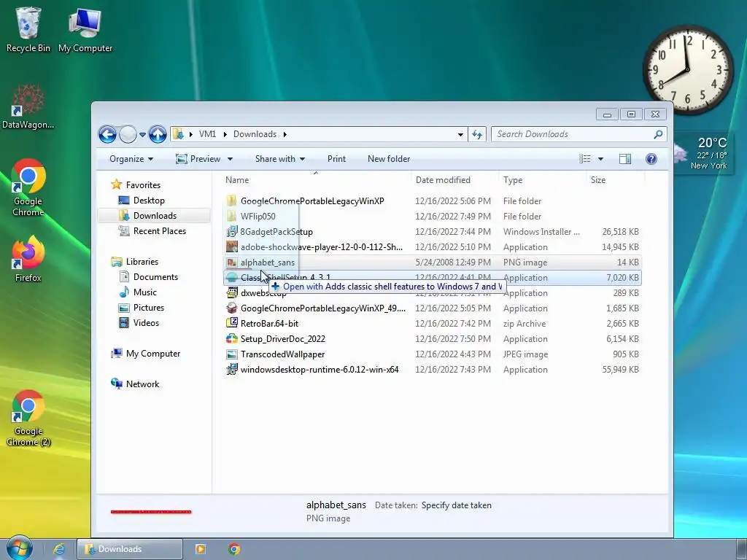The image size is (747, 560).
Task: Click the Preview toolbar button
Action: pyautogui.click(x=198, y=159)
